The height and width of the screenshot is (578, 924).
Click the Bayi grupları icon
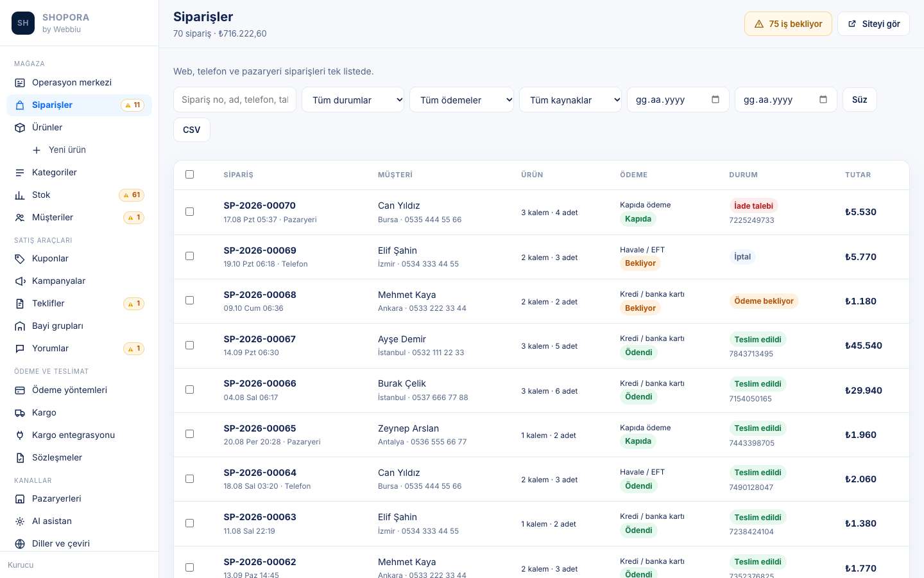pyautogui.click(x=20, y=326)
